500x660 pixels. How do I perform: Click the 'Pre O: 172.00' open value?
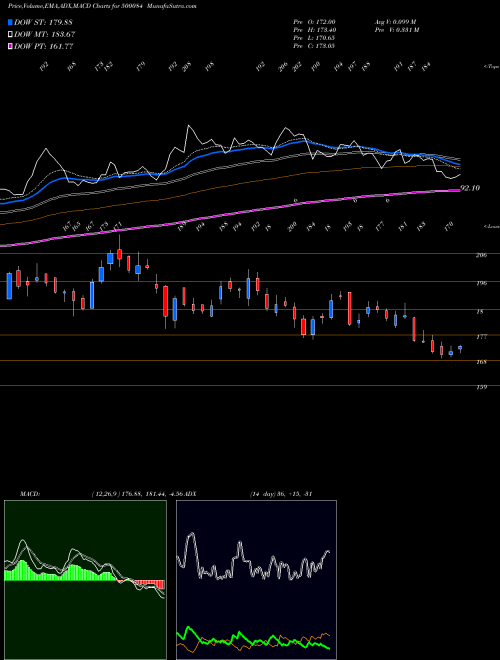click(314, 21)
